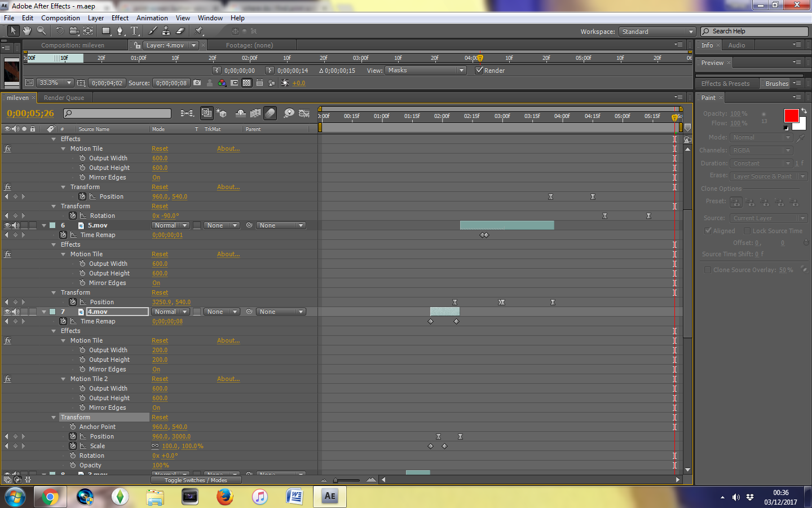Select the Eraser tool
This screenshot has height=508, width=812.
[180, 31]
